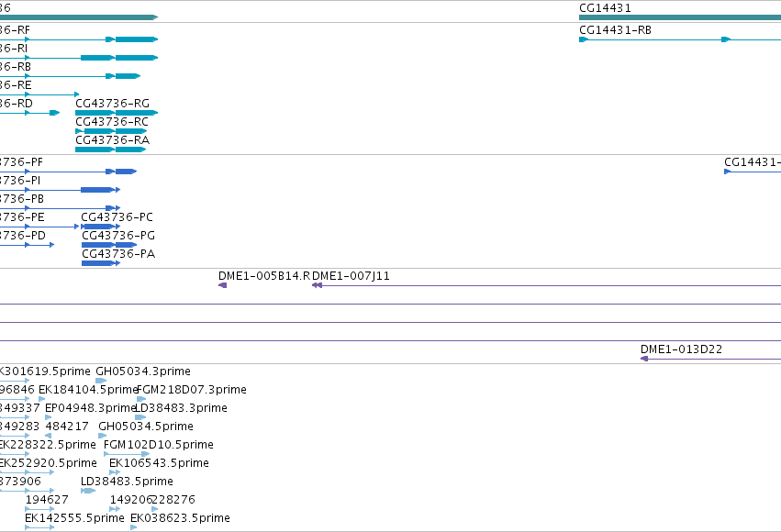The width and height of the screenshot is (781, 532).
Task: Select the FGM102D10.5prime light blue glyph
Action: pyautogui.click(x=127, y=454)
